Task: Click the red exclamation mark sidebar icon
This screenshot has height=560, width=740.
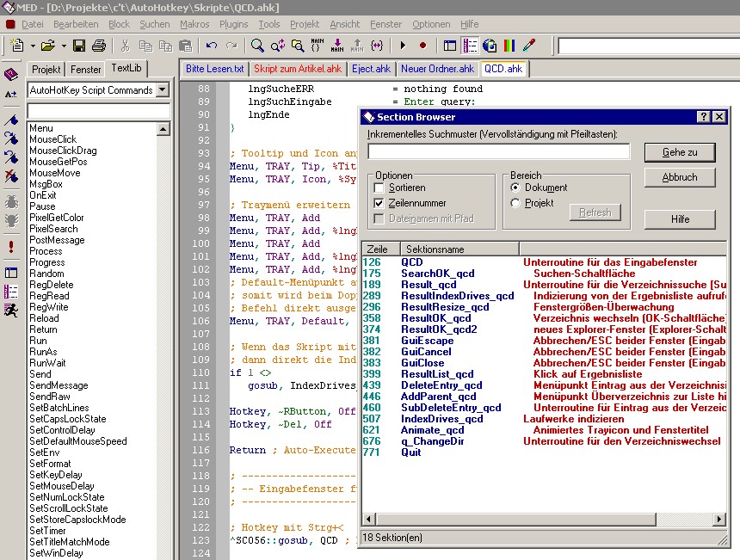Action: [x=11, y=247]
